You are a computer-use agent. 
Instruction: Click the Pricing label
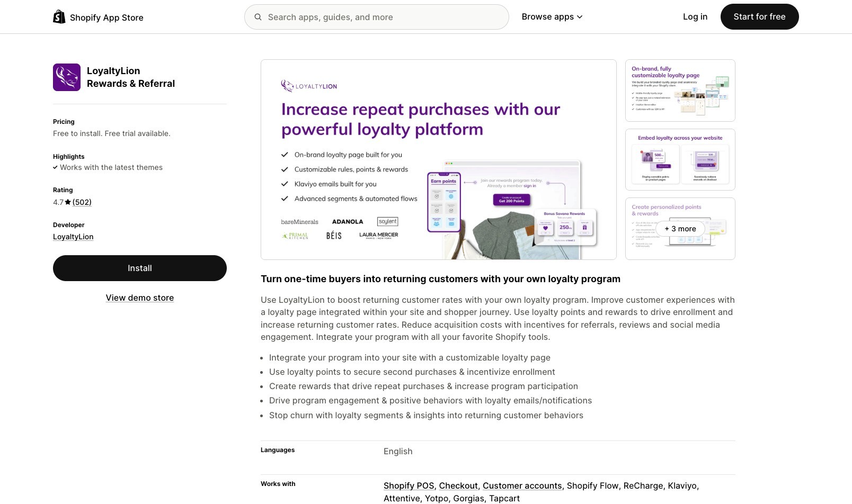(64, 122)
